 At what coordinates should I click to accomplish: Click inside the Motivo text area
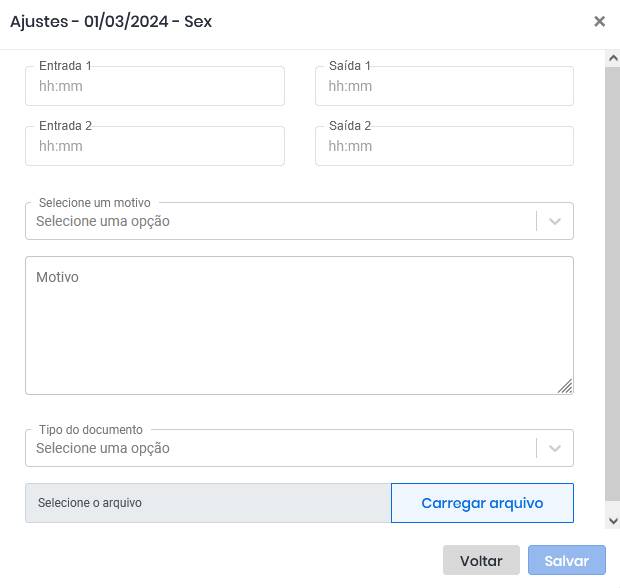[x=299, y=325]
